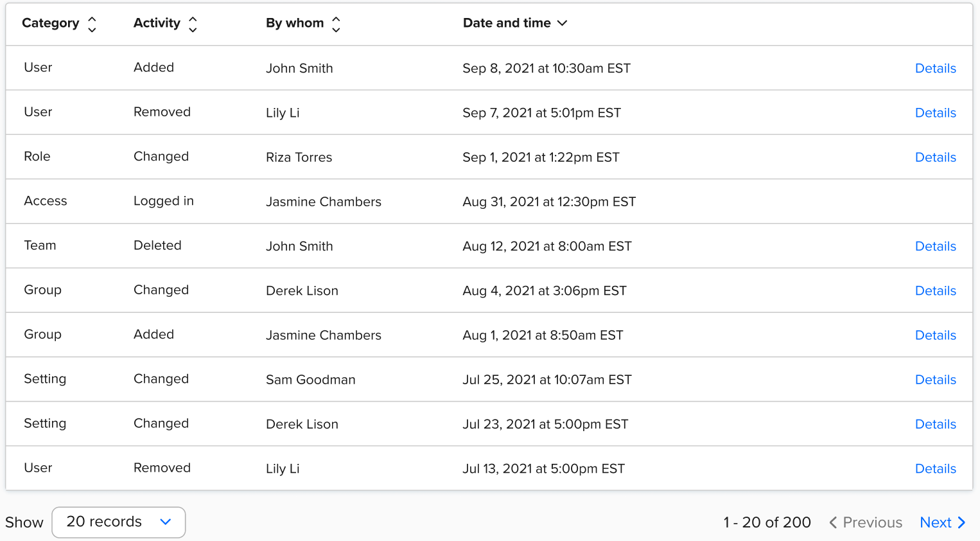Click the Category column header label
The width and height of the screenshot is (980, 541).
[x=51, y=23]
